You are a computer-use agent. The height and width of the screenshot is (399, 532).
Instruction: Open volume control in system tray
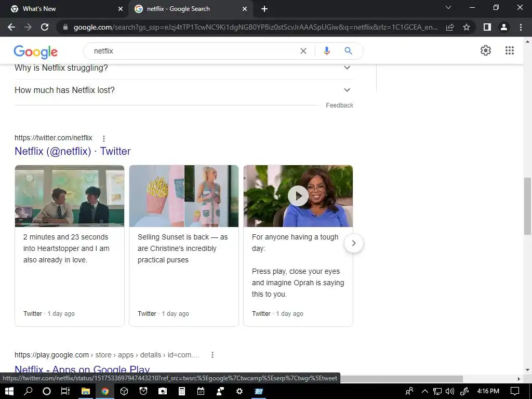pyautogui.click(x=450, y=391)
